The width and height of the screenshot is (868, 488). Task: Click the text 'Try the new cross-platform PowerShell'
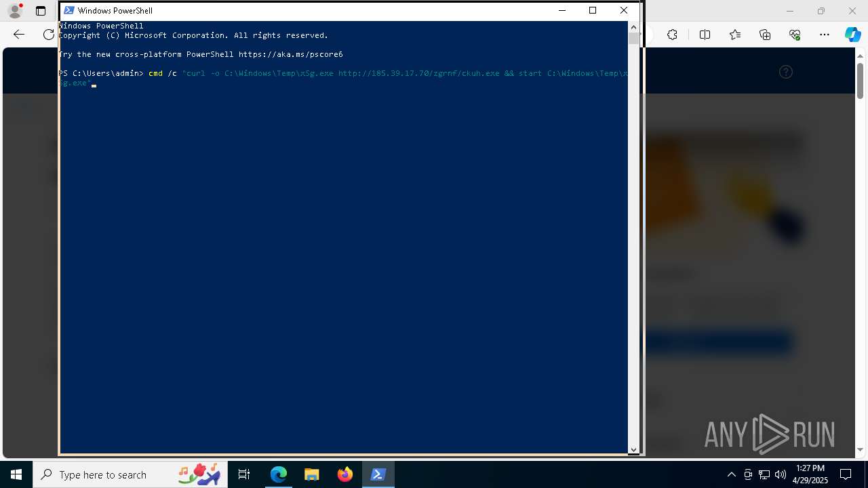[146, 54]
